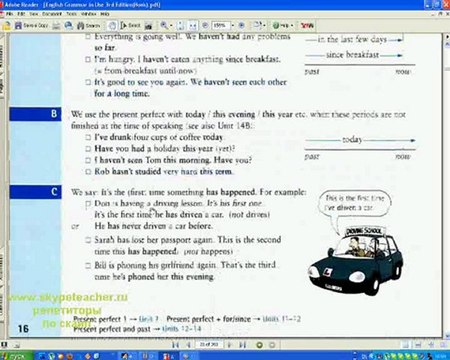The width and height of the screenshot is (450, 360).
Task: Click the Email globe icon
Action: click(x=69, y=25)
